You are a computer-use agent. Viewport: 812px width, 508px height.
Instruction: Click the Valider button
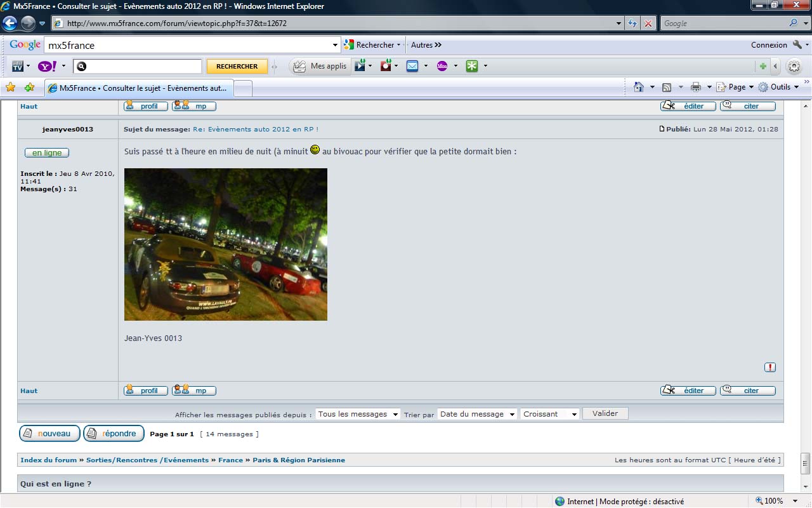point(605,413)
